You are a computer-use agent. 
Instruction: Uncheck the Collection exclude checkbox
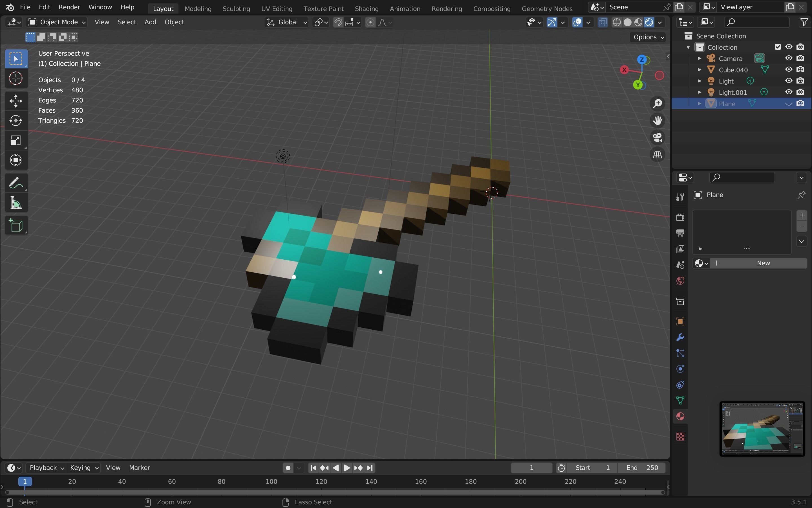(x=778, y=47)
